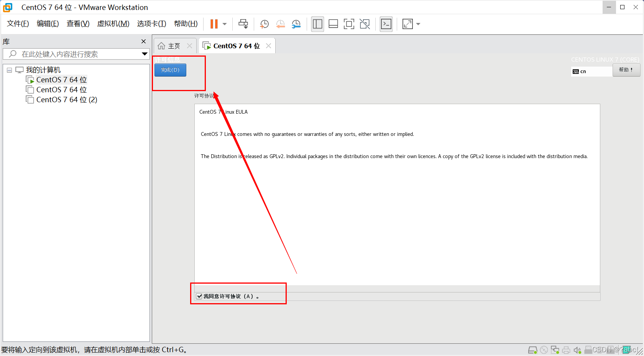Image resolution: width=644 pixels, height=356 pixels.
Task: Click the 完成(D) button
Action: 170,70
